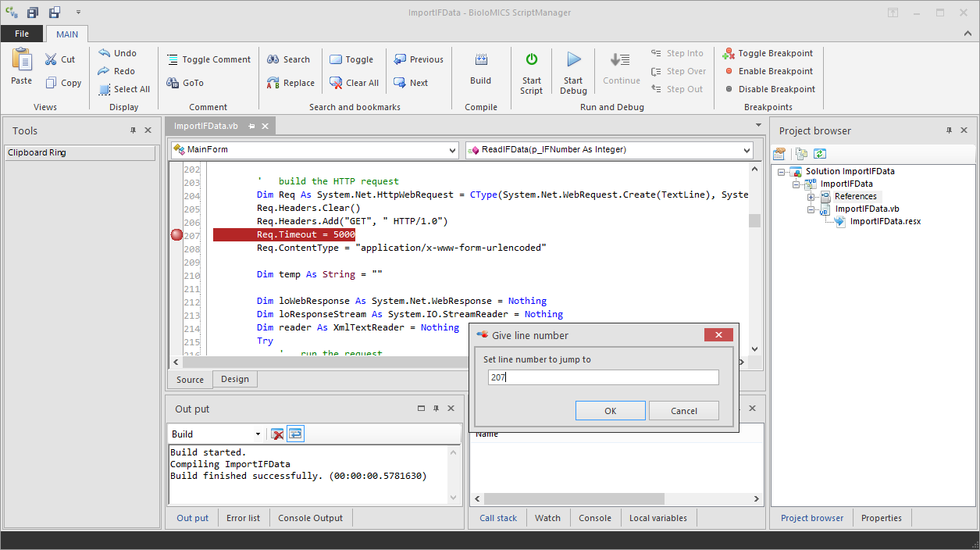Screen dimensions: 980x550
Task: Toggle Comment on the current line
Action: pos(208,59)
